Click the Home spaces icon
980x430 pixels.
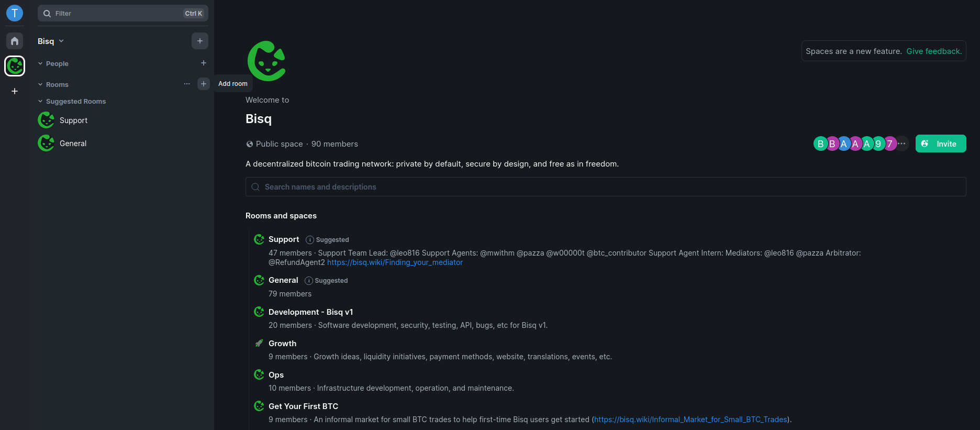(15, 41)
